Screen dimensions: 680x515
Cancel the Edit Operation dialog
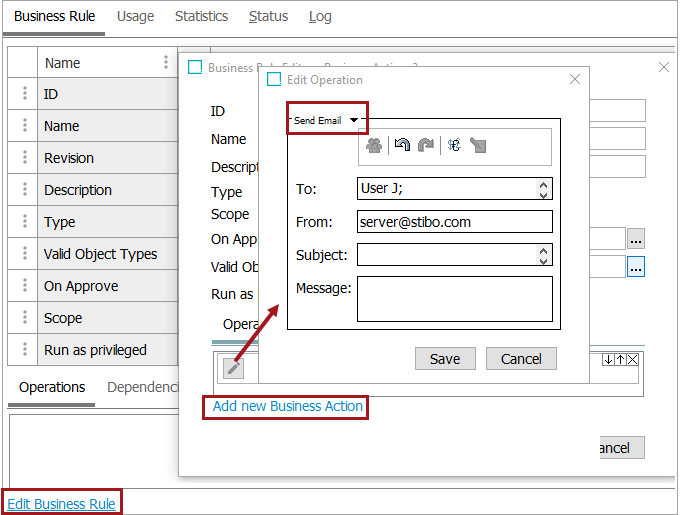521,359
